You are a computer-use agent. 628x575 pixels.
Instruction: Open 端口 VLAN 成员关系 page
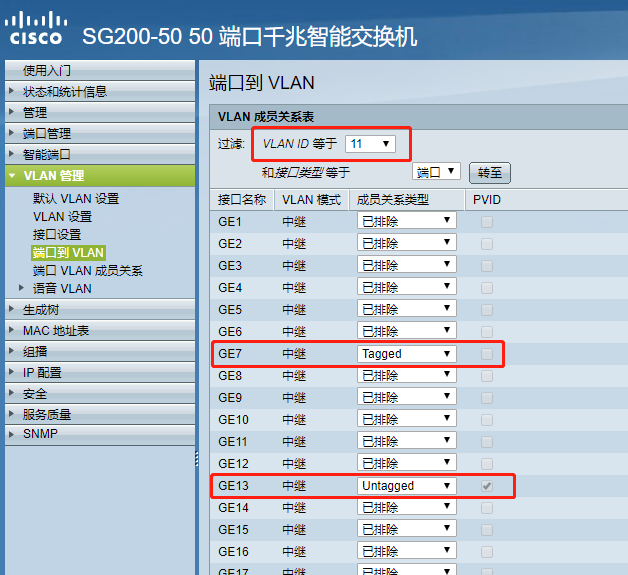88,271
